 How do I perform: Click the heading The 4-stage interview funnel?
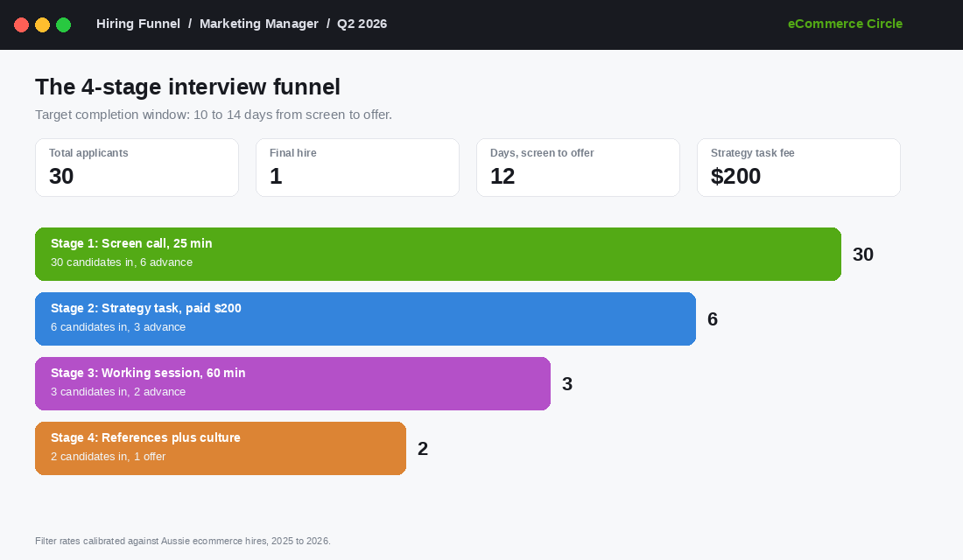187,87
